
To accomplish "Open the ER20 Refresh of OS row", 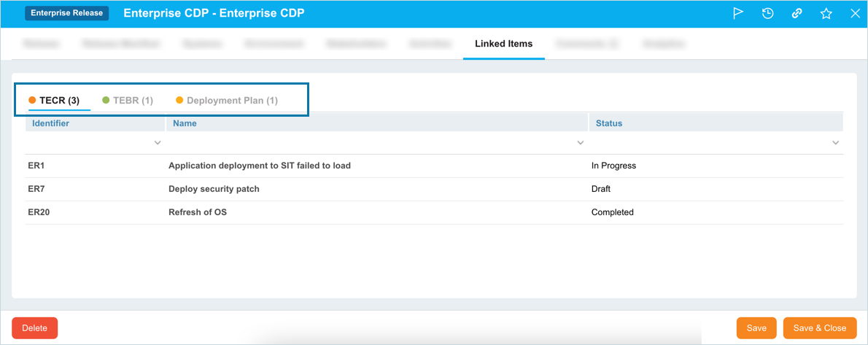I will click(198, 212).
